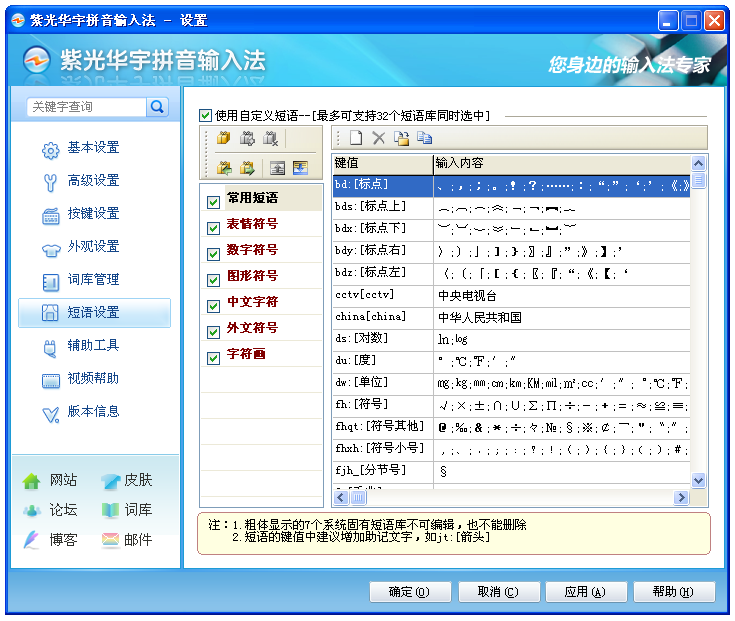The height and width of the screenshot is (621, 735).
Task: Click the paste phrase clipboard icon
Action: click(401, 138)
